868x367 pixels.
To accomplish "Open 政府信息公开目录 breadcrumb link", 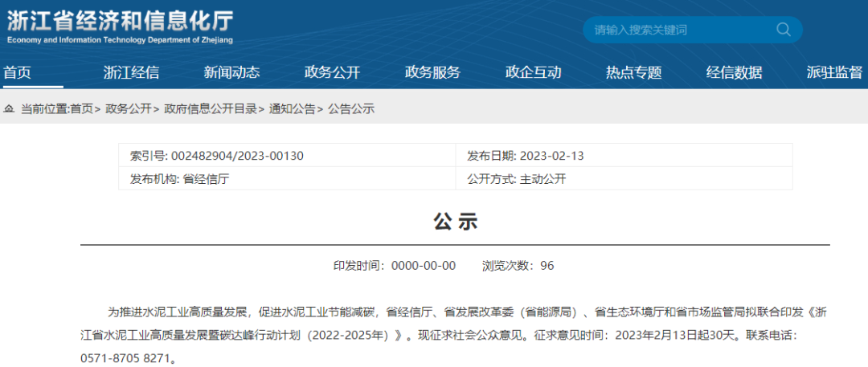I will coord(211,109).
